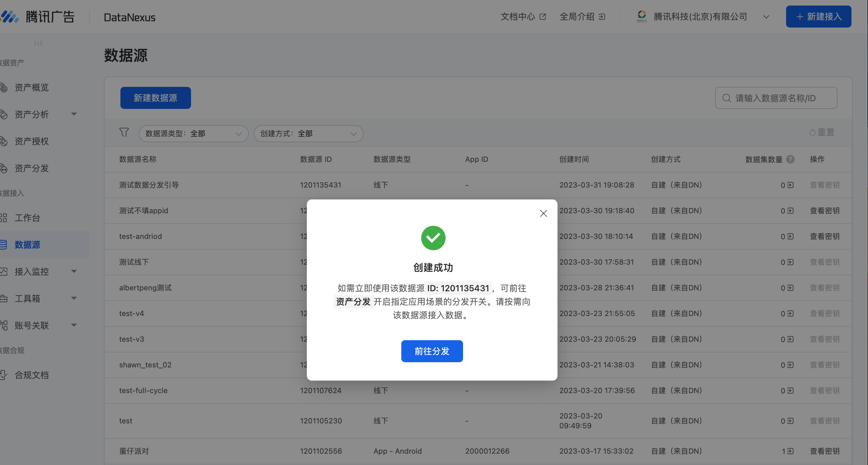Open the 数据源类型 filter dropdown
Viewport: 868px width, 465px height.
coord(193,133)
